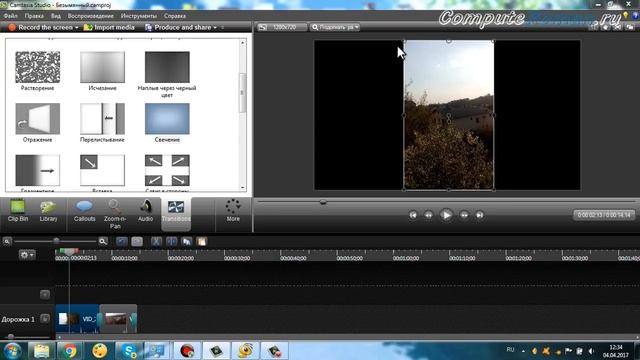Screen dimensions: 640x360
Task: Open the Правка menu
Action: coord(34,16)
